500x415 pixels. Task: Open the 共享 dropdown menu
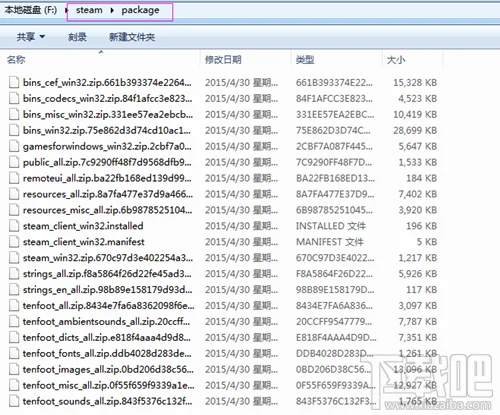[x=31, y=37]
